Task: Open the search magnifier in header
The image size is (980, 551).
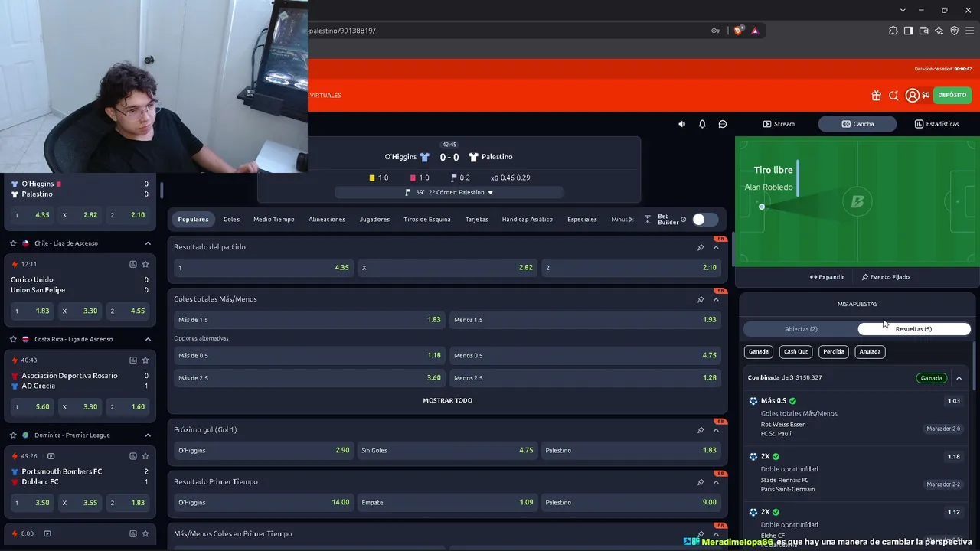Action: [893, 96]
